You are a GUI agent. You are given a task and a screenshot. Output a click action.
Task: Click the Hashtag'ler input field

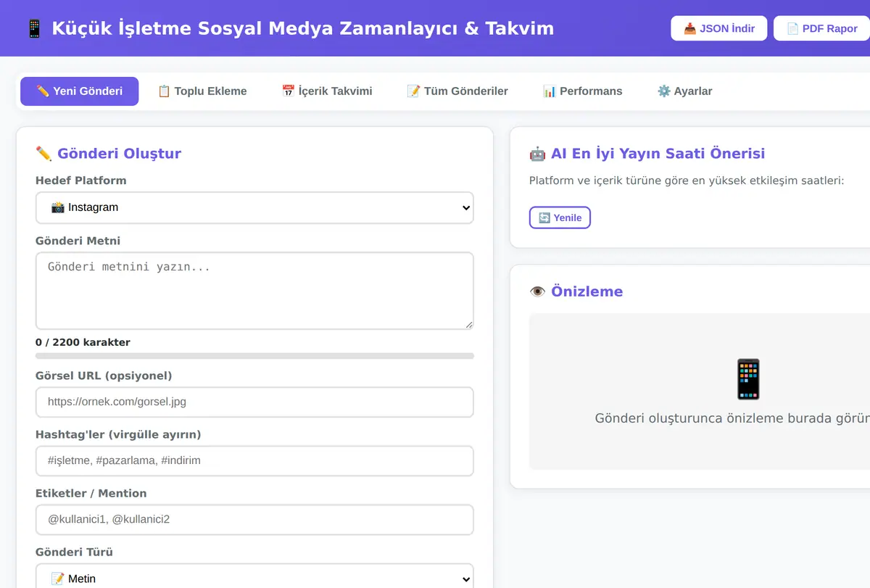point(254,460)
